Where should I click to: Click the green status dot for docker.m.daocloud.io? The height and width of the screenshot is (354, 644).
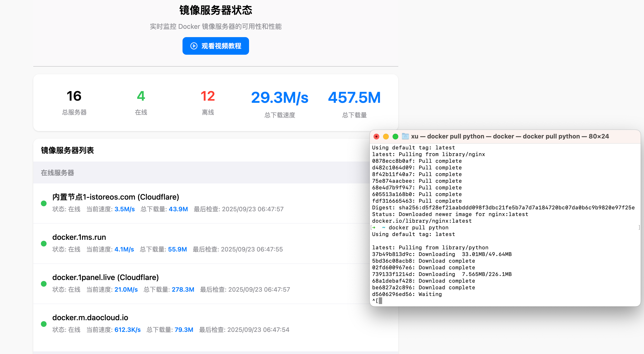44,324
